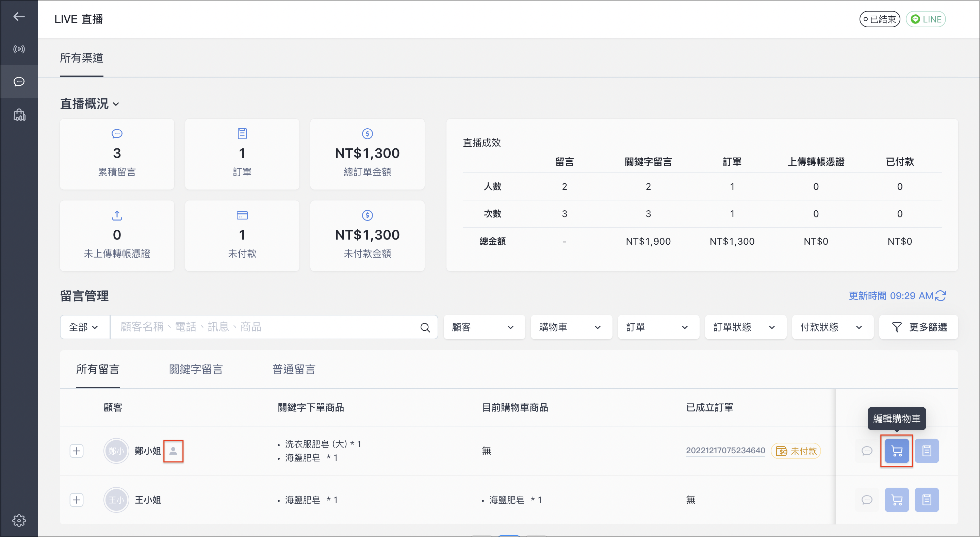Screen dimensions: 980x537
Task: Open the live broadcast sidebar icon
Action: (x=19, y=49)
